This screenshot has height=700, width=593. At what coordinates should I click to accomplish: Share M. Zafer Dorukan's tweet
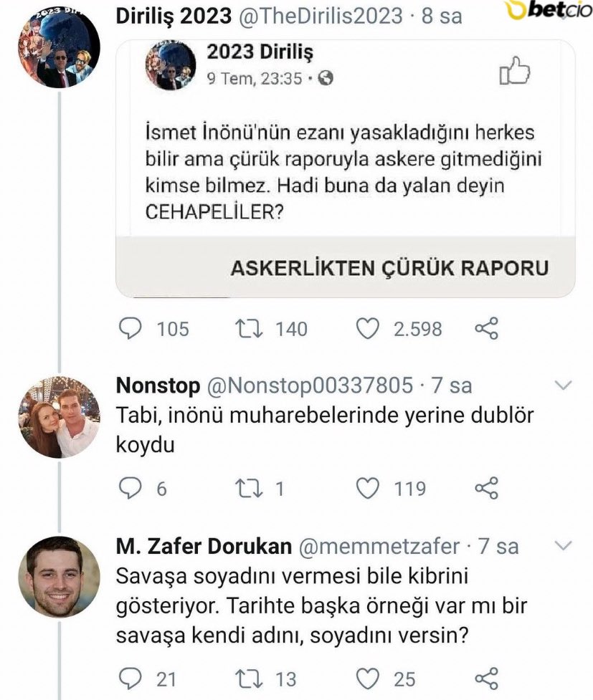[486, 677]
